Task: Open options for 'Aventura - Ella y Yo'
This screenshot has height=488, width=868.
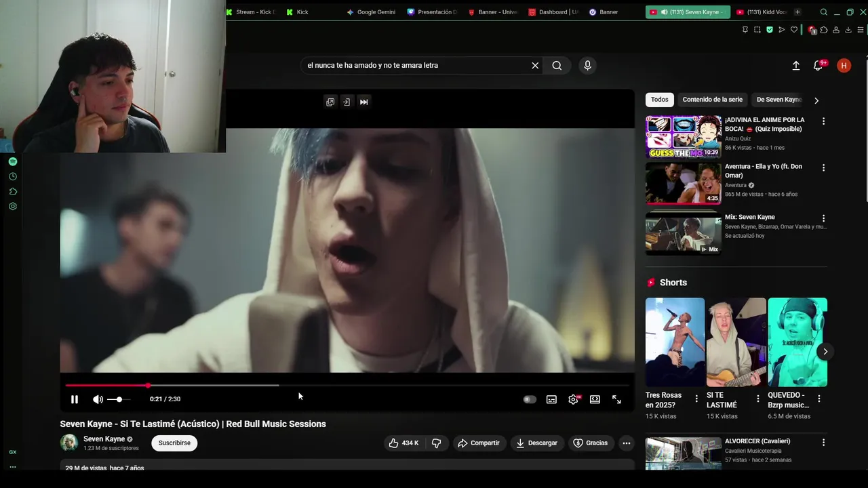Action: [x=824, y=167]
